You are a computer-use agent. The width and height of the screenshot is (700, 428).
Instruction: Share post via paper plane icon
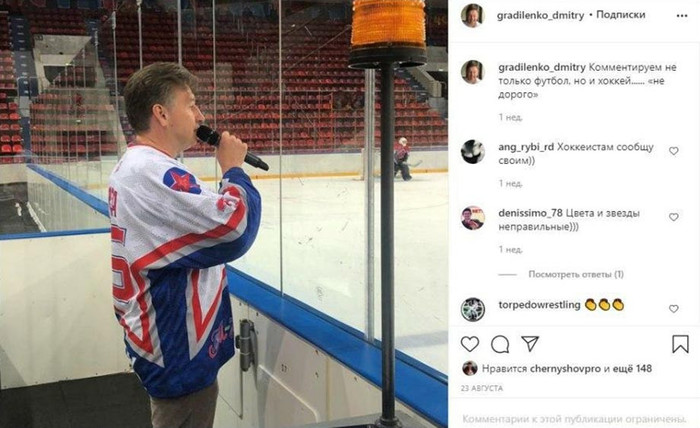530,344
